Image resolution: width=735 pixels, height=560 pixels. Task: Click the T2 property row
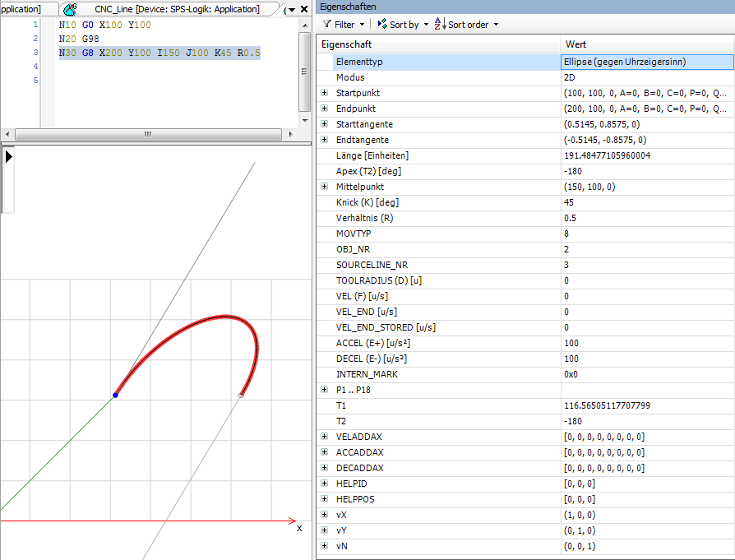[525, 421]
